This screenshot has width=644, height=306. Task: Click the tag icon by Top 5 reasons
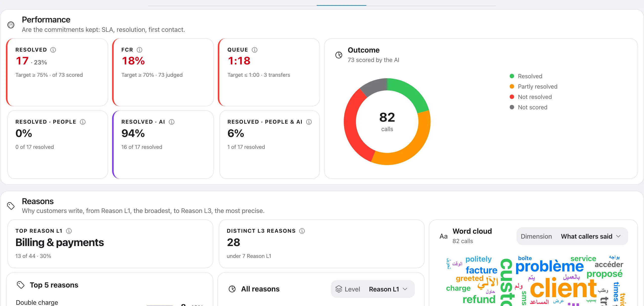click(20, 285)
